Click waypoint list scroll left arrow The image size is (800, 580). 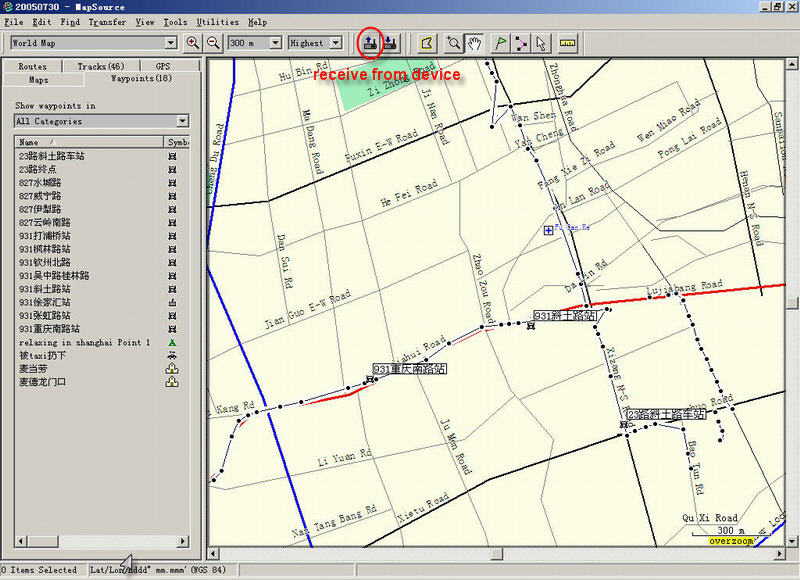click(x=21, y=541)
